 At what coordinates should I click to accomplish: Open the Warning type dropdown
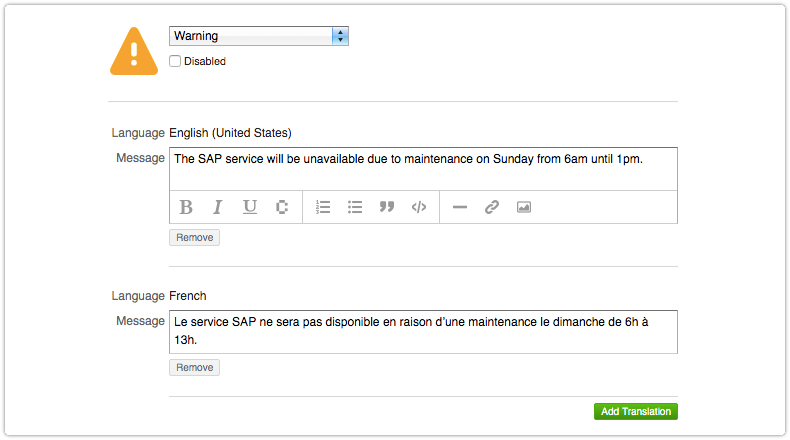259,36
